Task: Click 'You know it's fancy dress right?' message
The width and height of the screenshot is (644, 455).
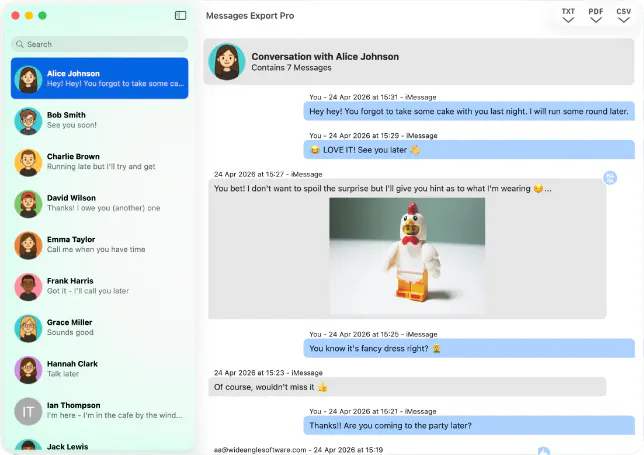Action: [x=469, y=348]
